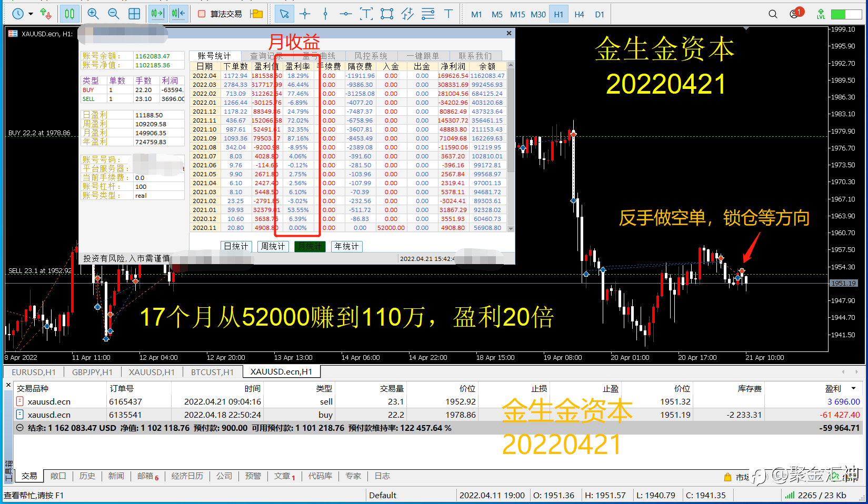Select the H1 timeframe button

[558, 15]
